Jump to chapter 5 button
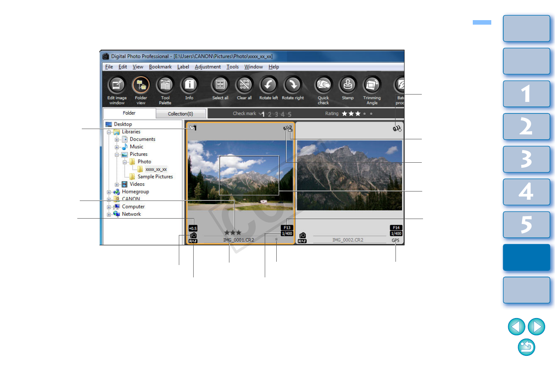Screen dimensions: 555x392 click(527, 225)
